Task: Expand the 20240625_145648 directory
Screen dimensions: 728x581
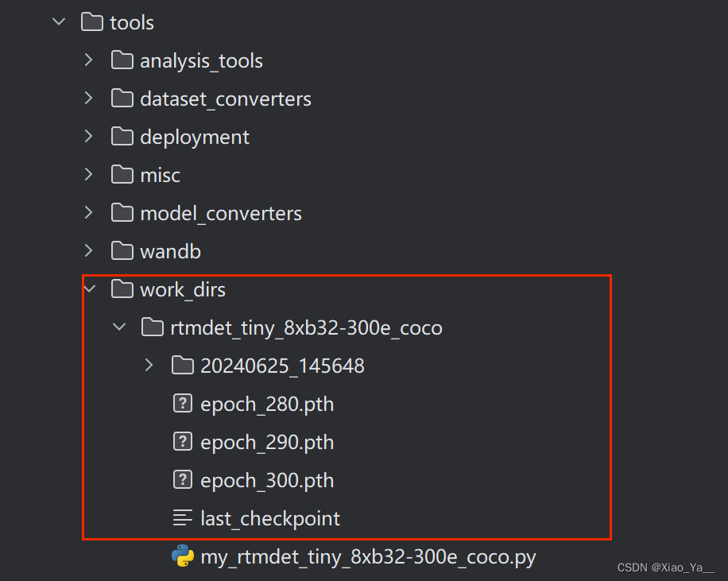Action: [x=148, y=366]
